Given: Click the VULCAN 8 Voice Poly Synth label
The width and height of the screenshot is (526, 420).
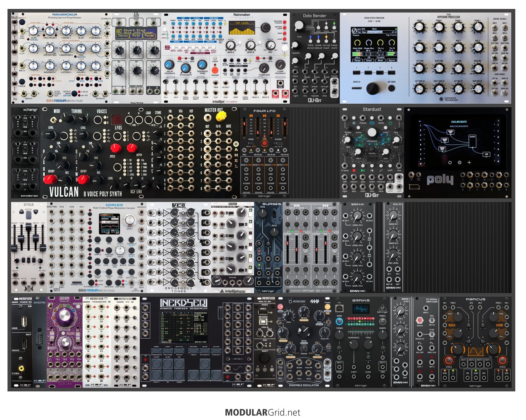Looking at the screenshot, I should 85,192.
